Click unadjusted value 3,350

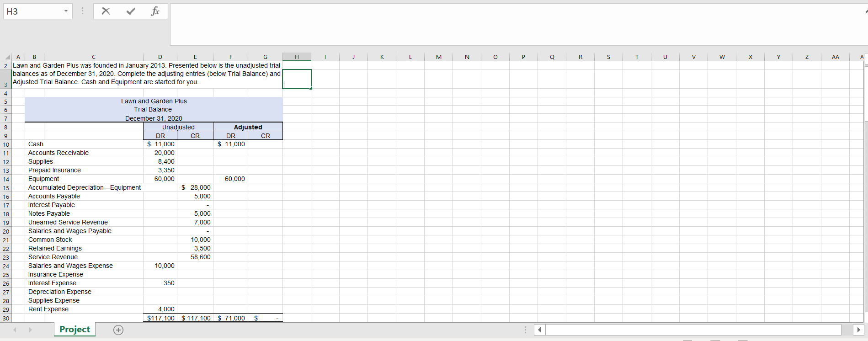pos(166,170)
